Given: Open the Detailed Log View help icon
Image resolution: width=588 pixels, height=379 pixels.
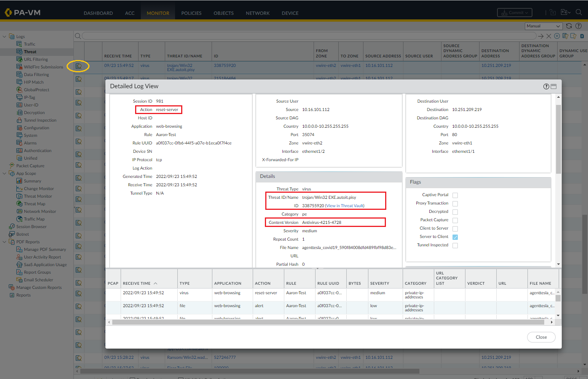Looking at the screenshot, I should click(546, 87).
